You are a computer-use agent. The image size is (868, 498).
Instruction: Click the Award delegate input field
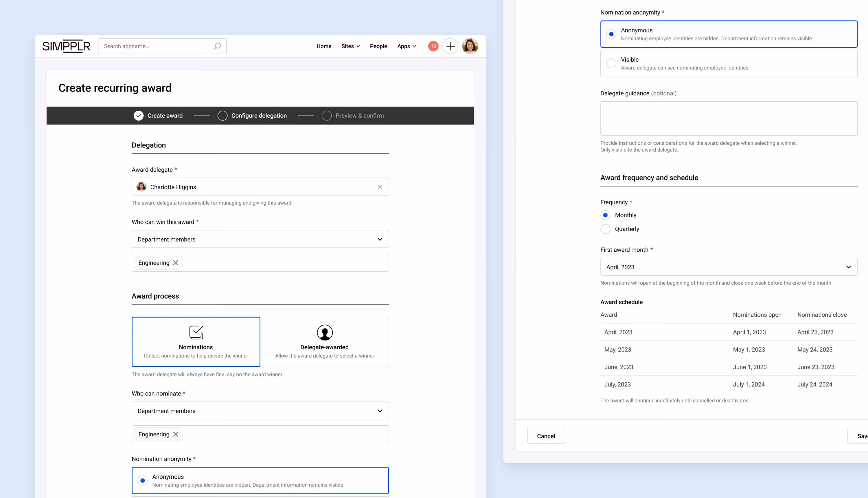(260, 187)
